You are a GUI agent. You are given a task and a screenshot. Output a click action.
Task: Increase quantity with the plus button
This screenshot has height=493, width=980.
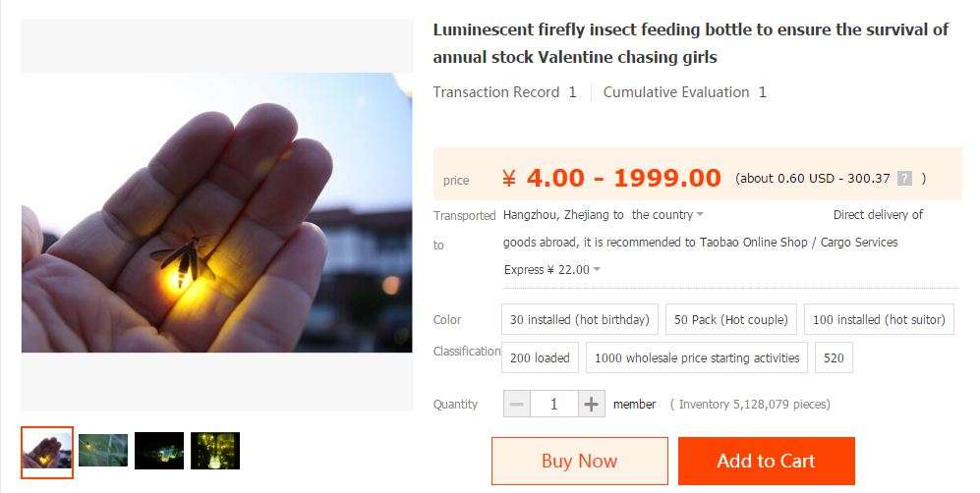click(591, 404)
